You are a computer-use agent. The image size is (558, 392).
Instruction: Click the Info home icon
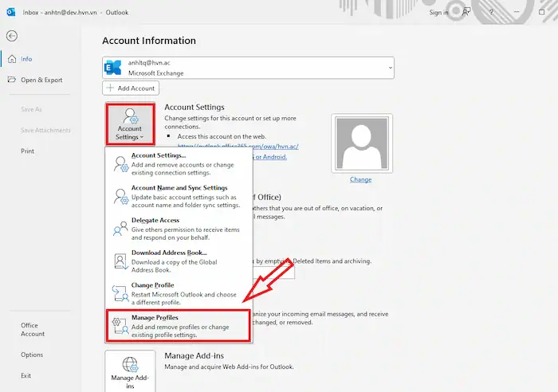pyautogui.click(x=12, y=59)
